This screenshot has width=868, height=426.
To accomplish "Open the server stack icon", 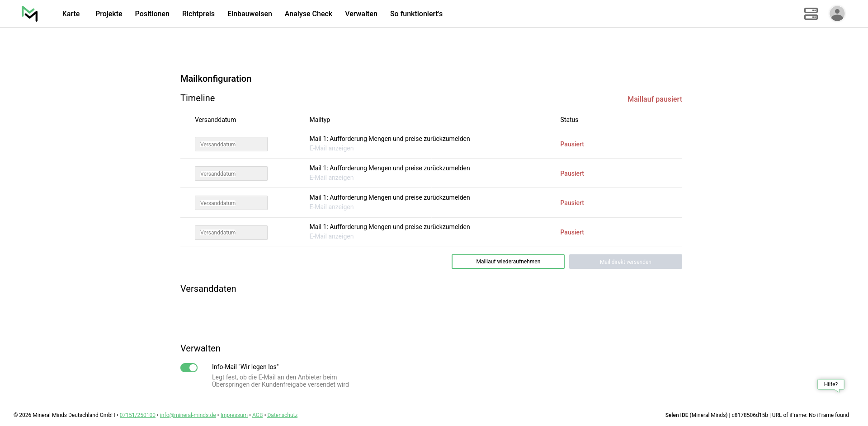I will [811, 14].
